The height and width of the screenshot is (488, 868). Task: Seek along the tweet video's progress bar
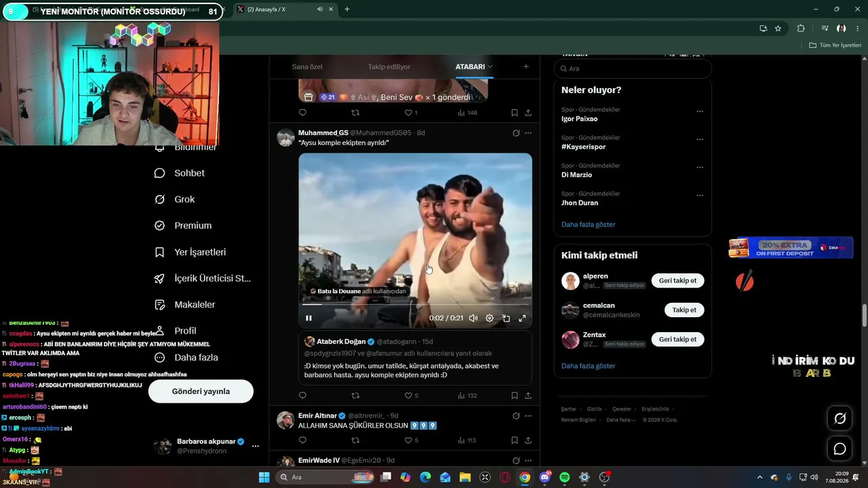coord(415,304)
